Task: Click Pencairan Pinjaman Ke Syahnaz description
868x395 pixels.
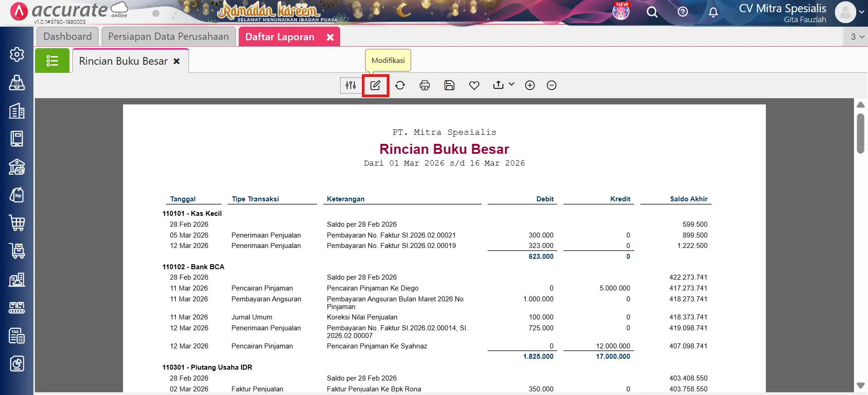Action: 377,346
